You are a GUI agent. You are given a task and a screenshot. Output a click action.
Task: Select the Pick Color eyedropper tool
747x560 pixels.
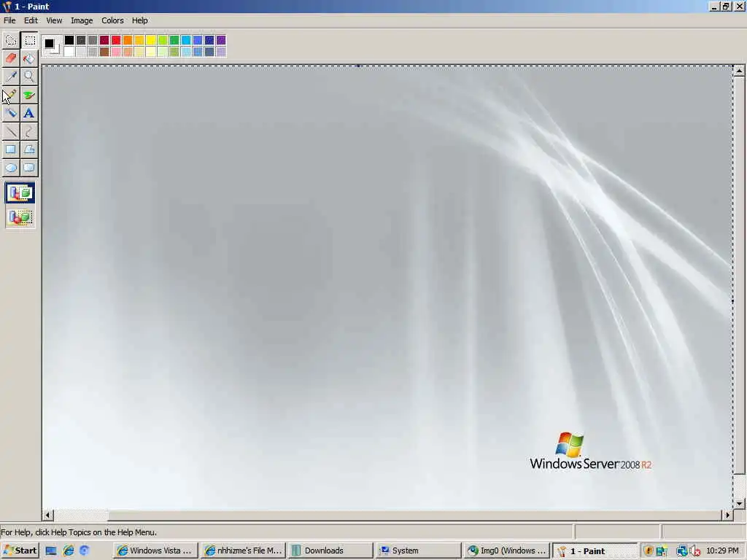11,77
